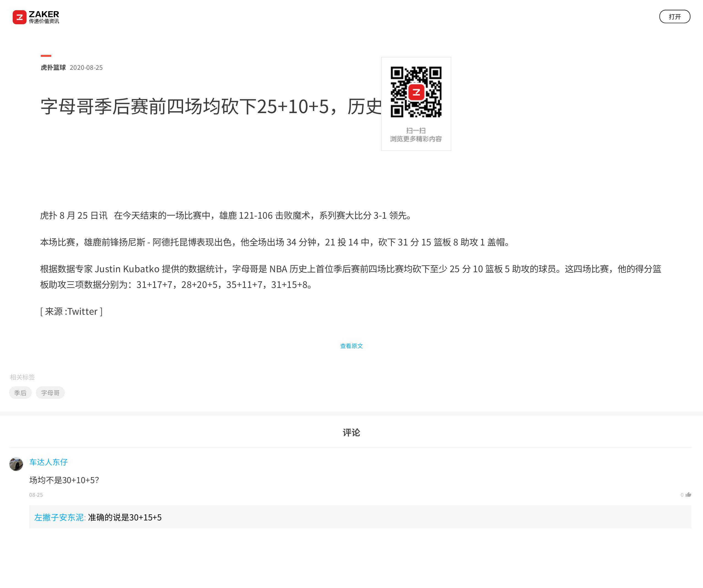The width and height of the screenshot is (703, 588).
Task: Click the red Z icon inside QR code
Action: (416, 92)
